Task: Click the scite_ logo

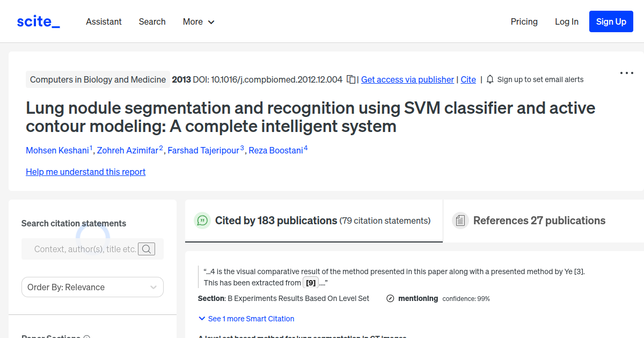Action: 38,21
